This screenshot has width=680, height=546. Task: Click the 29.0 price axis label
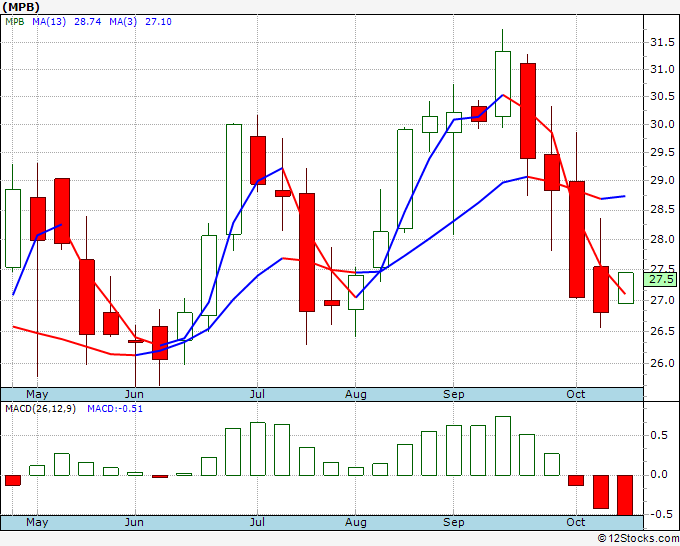pyautogui.click(x=662, y=180)
